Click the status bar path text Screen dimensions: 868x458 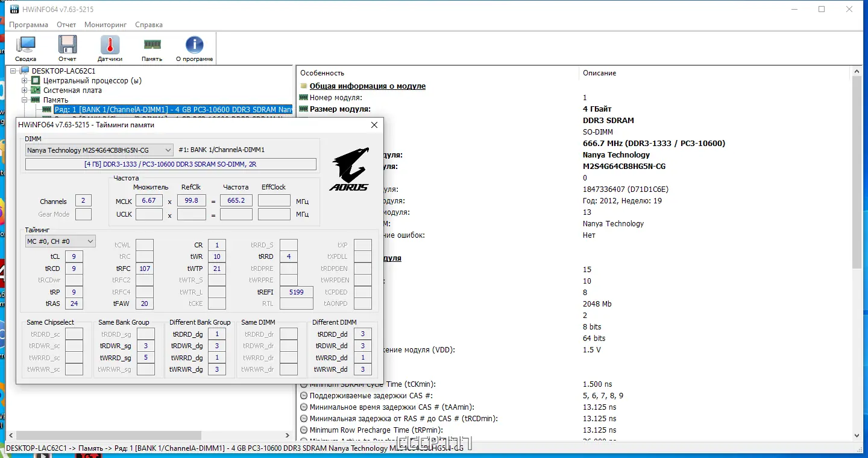235,448
